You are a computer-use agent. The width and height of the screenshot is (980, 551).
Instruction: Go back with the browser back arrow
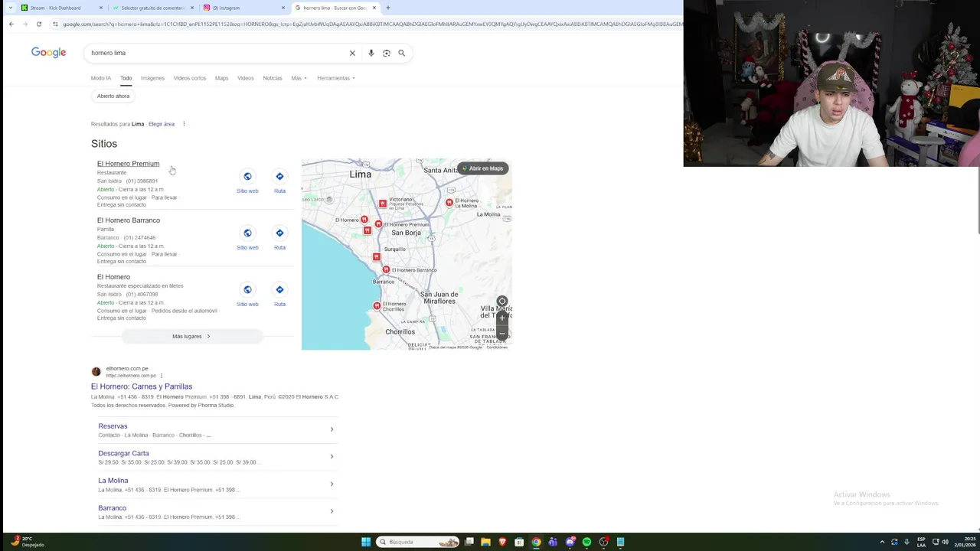(11, 24)
